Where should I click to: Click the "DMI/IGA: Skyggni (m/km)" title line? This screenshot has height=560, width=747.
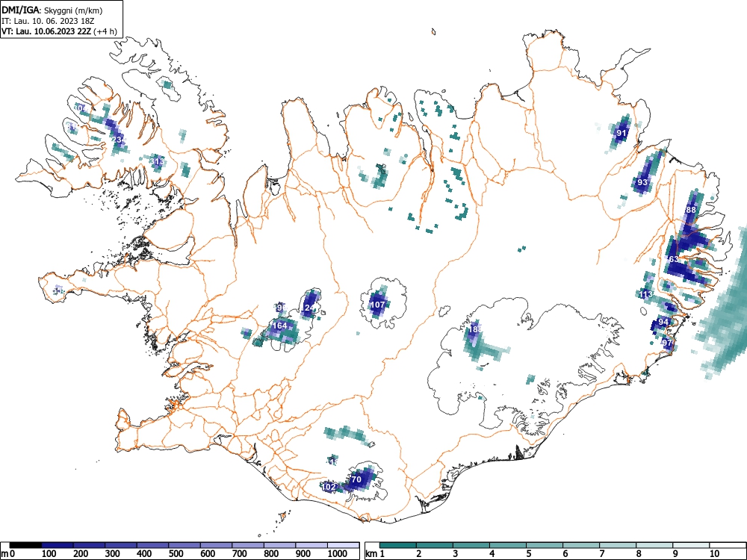(x=52, y=10)
